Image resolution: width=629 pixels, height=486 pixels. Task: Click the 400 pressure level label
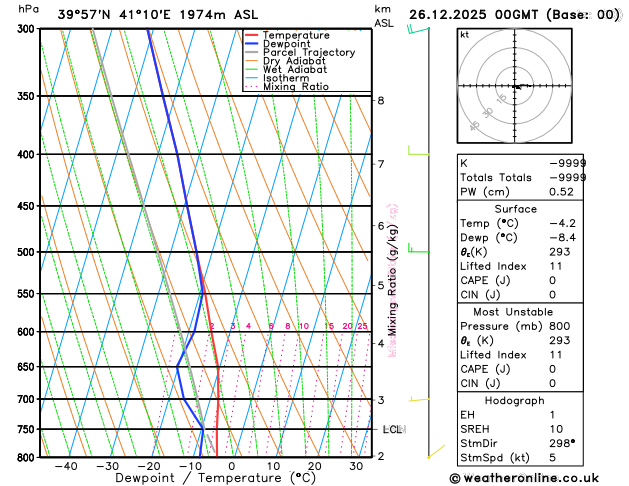point(28,154)
